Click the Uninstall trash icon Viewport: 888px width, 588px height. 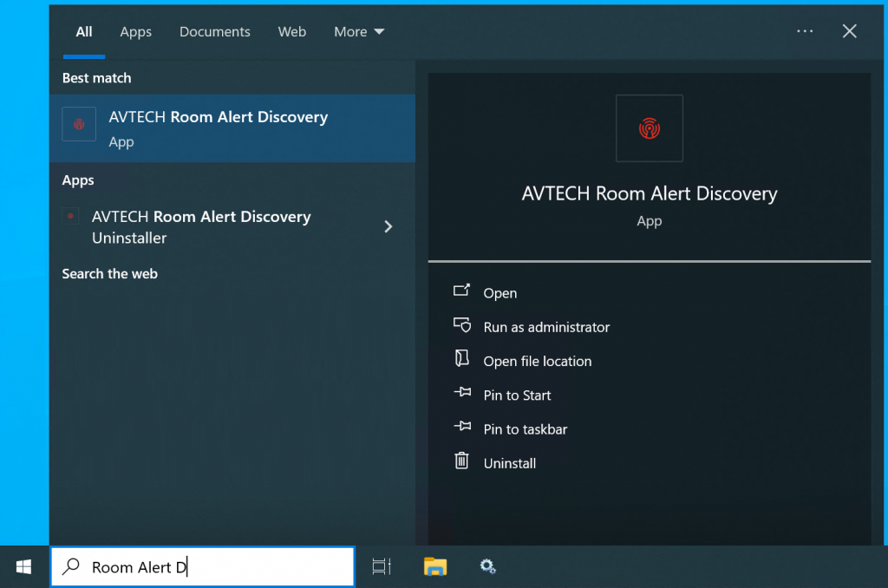[x=462, y=462]
